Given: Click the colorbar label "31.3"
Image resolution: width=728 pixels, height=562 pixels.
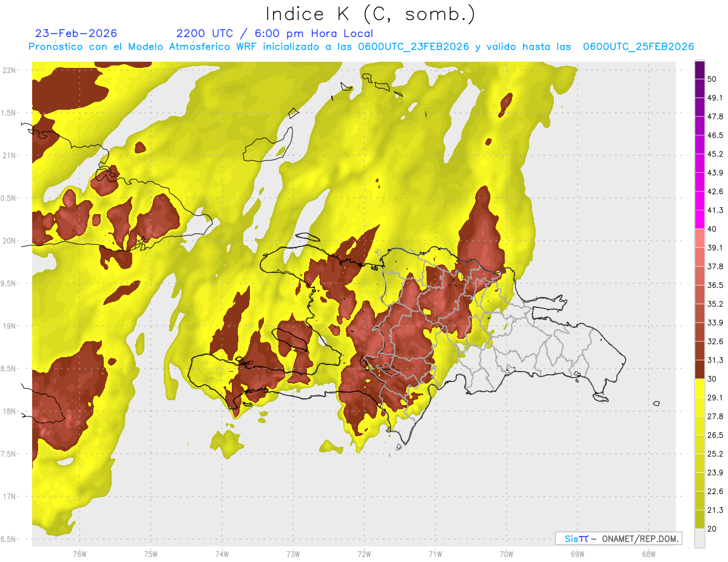Looking at the screenshot, I should coord(715,360).
